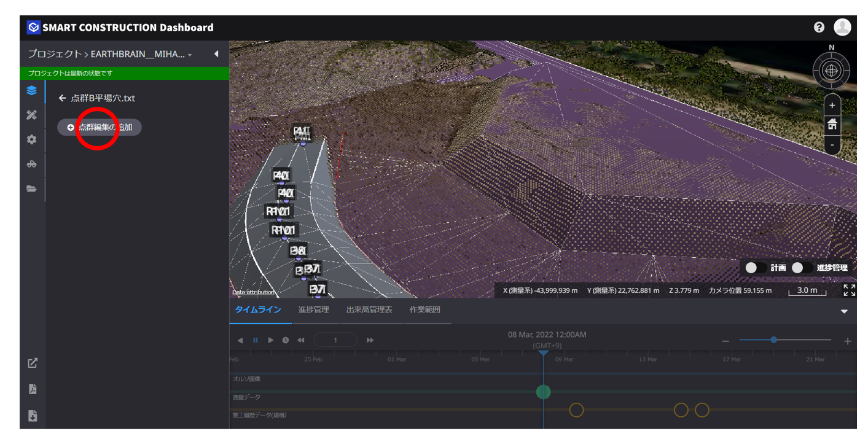Zoom in the 3D map view
868x439 pixels.
[832, 105]
